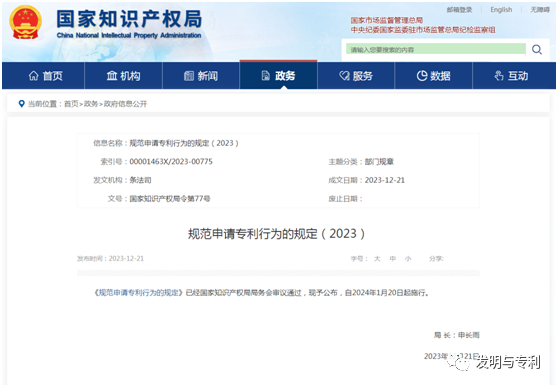Click the 发布时间 2023-12-21 text
The image size is (558, 387).
[x=110, y=258]
